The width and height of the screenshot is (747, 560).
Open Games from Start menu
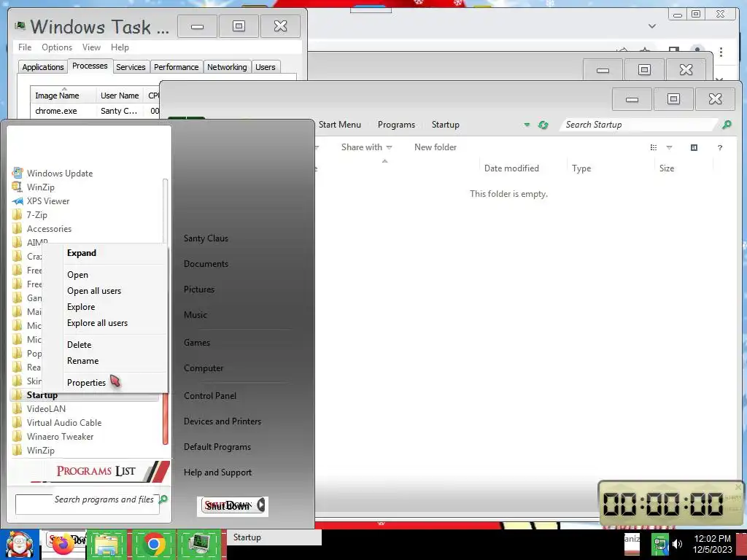(x=197, y=343)
